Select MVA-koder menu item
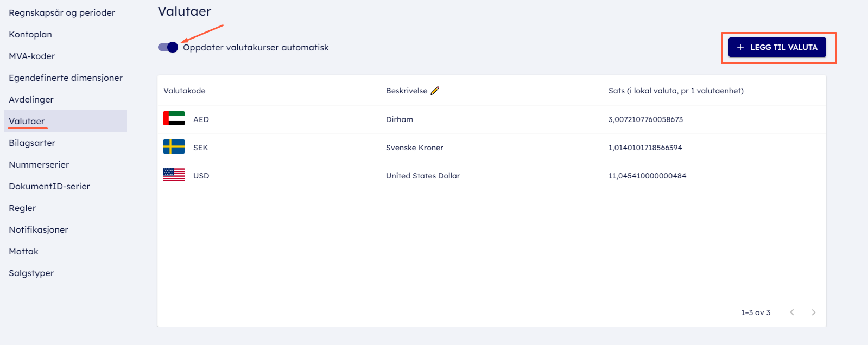This screenshot has height=345, width=868. point(32,56)
